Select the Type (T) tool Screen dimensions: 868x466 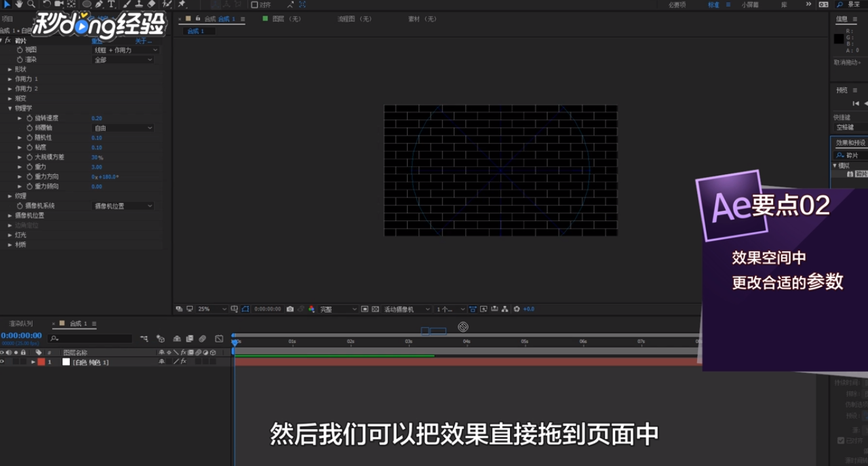(111, 4)
